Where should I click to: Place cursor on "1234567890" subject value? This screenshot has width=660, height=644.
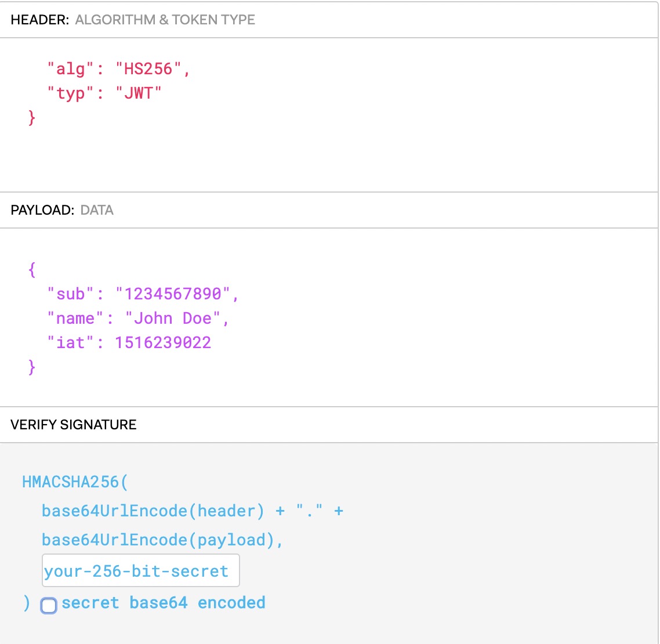tap(173, 294)
